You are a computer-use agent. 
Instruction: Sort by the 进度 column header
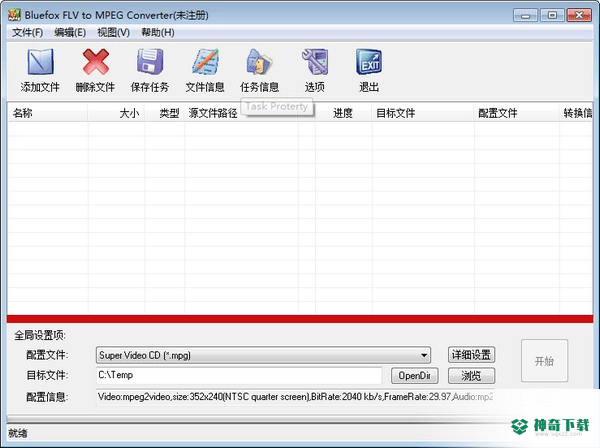(343, 113)
